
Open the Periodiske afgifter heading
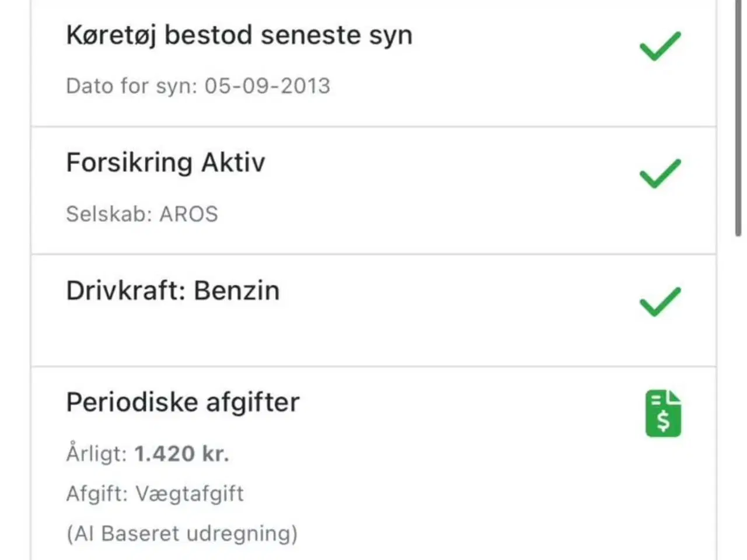[183, 402]
